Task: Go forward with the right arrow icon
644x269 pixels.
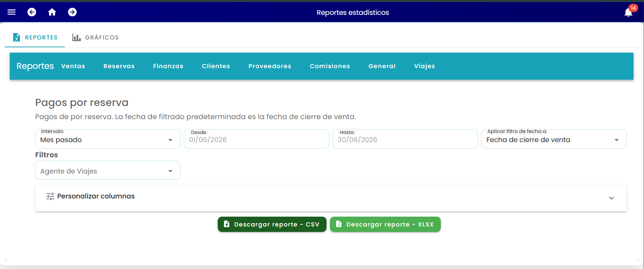Action: [72, 12]
